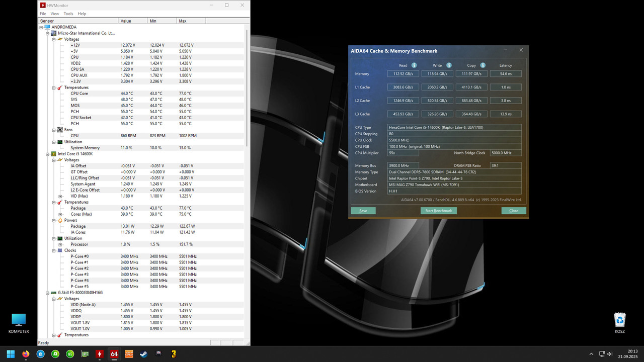The width and height of the screenshot is (644, 362).
Task: Click the flame icon next to Powers
Action: pyautogui.click(x=60, y=220)
